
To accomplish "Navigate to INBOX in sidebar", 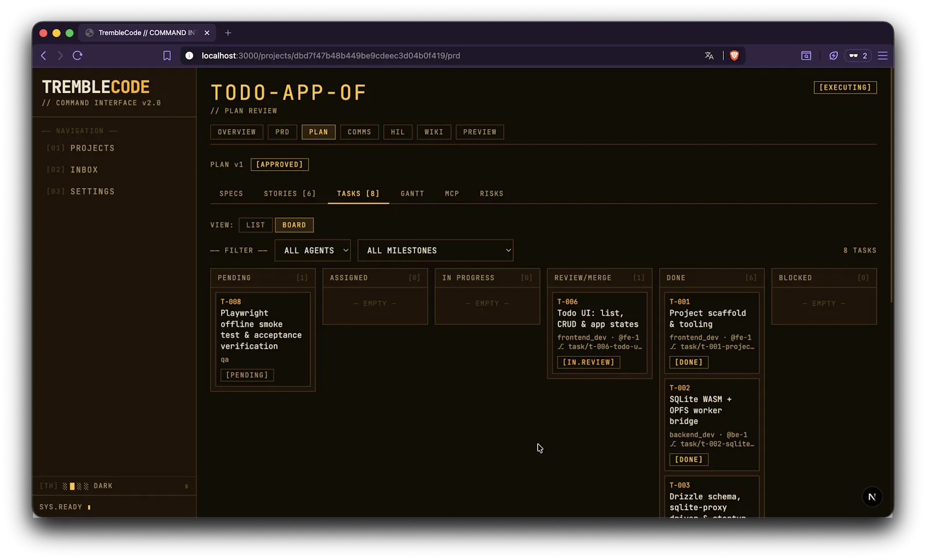I will [84, 170].
